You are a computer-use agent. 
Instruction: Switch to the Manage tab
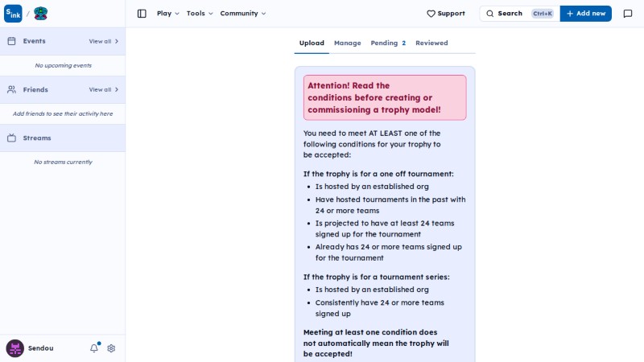348,43
